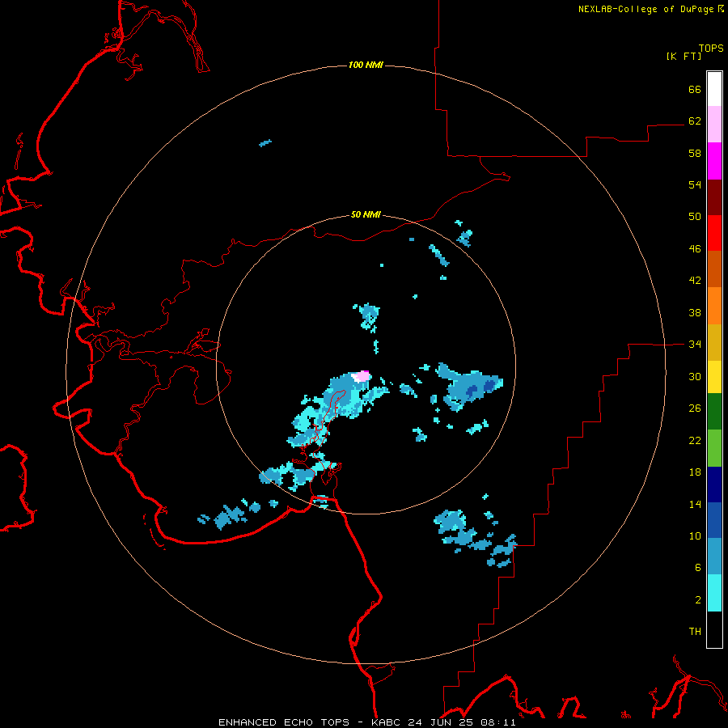Click the "10" legend value
The width and height of the screenshot is (728, 728).
coord(695,536)
